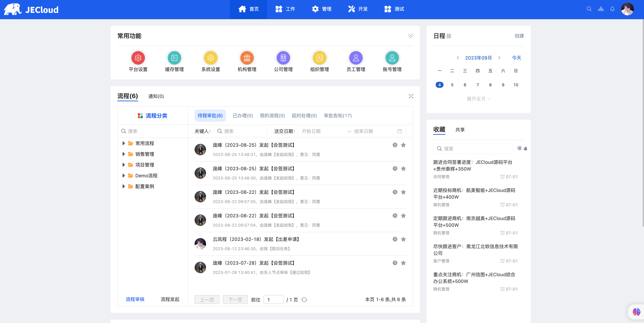This screenshot has height=323, width=644.
Task: Toggle star on the 2023-07-28 会签测试 item
Action: (x=403, y=263)
